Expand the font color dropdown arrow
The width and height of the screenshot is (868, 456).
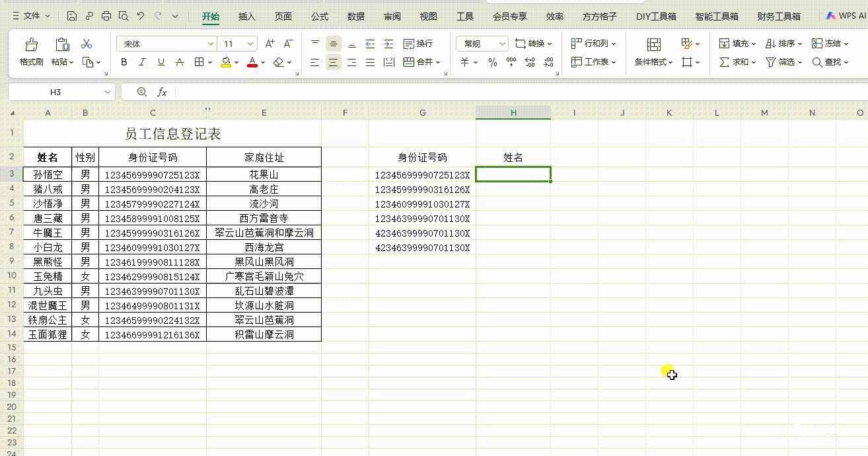[263, 63]
